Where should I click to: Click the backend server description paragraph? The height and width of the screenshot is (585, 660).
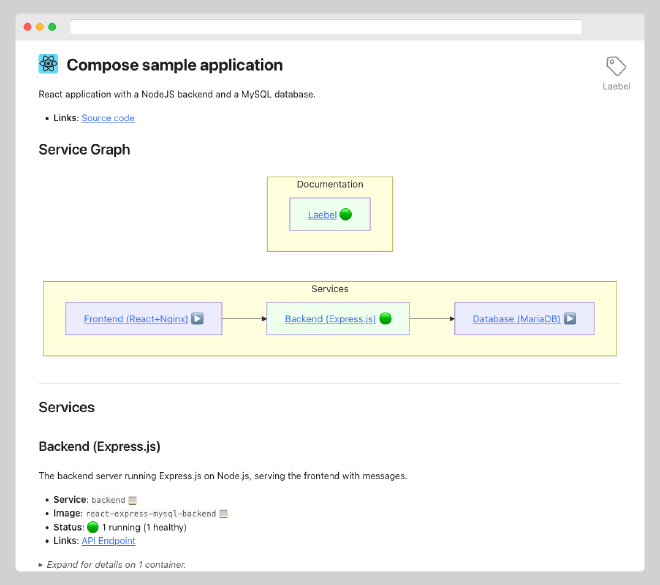[223, 476]
